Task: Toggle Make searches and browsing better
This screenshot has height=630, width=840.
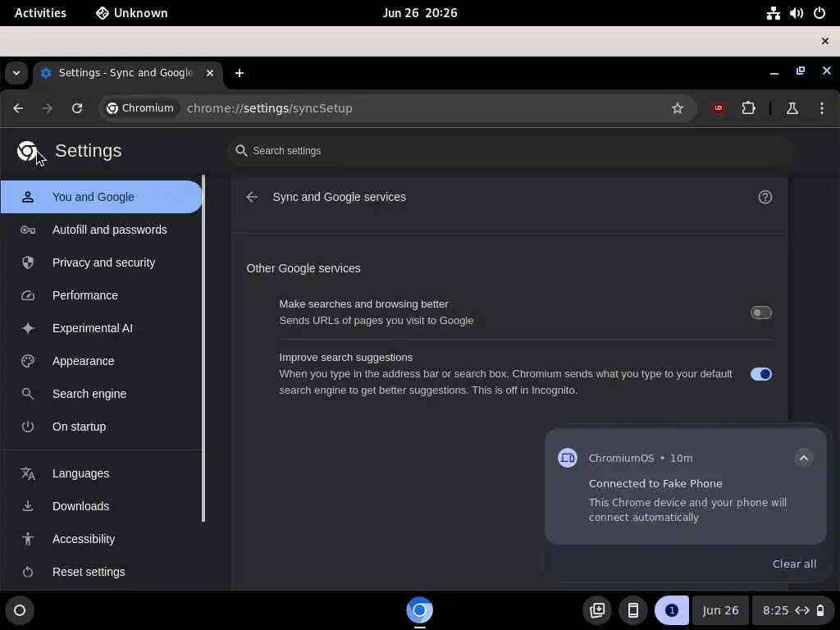Action: pyautogui.click(x=760, y=313)
